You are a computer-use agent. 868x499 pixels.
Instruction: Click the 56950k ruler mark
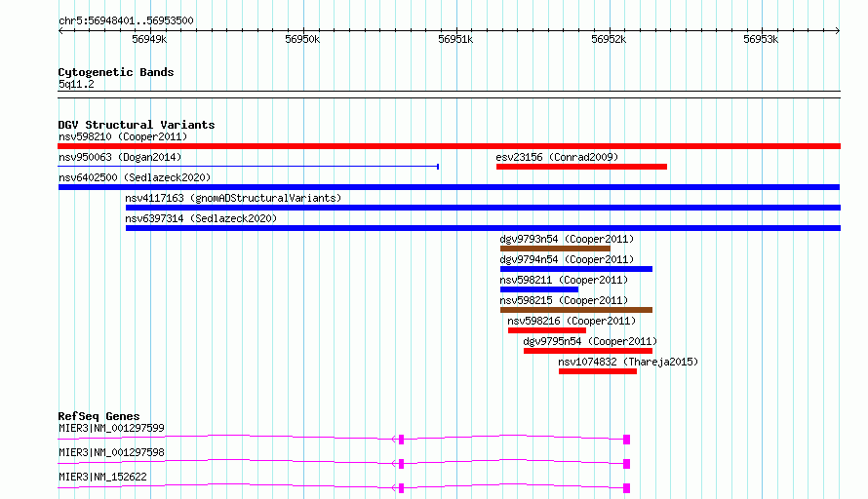(302, 39)
